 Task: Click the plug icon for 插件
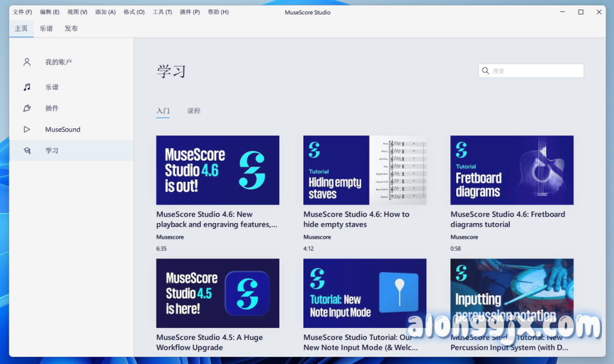(27, 108)
